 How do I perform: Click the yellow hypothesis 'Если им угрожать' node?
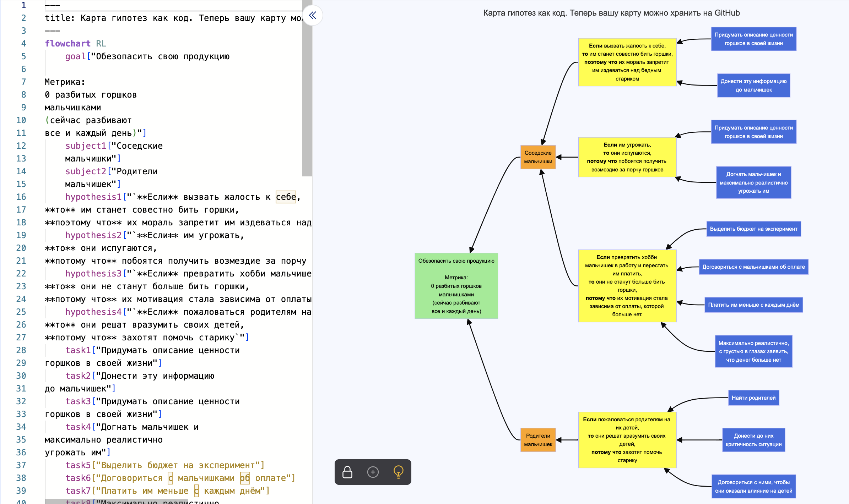pyautogui.click(x=627, y=157)
